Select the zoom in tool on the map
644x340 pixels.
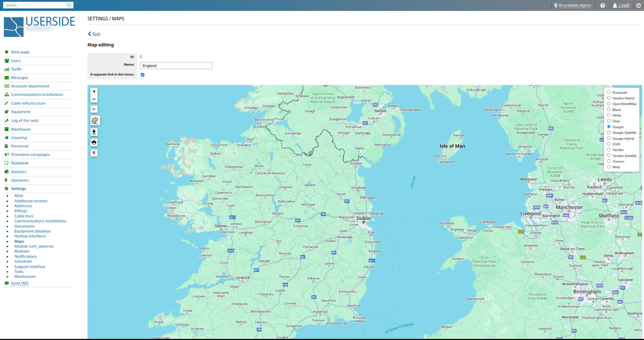pyautogui.click(x=94, y=92)
